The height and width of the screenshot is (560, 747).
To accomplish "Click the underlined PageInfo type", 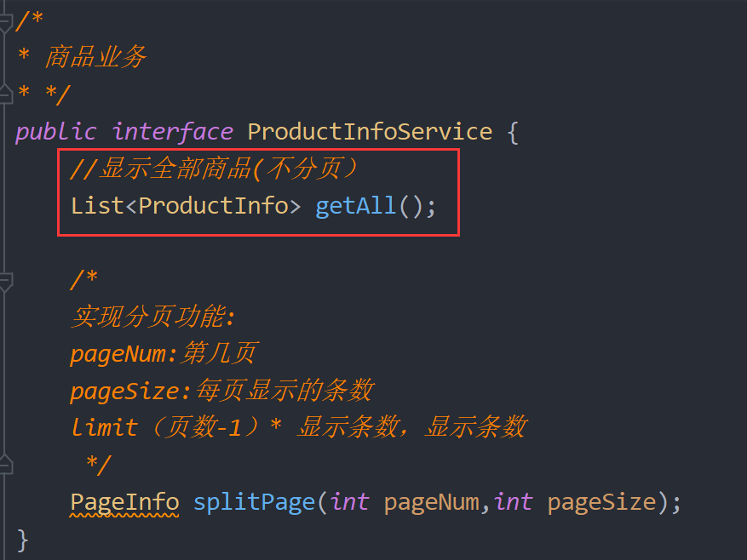I will [125, 502].
